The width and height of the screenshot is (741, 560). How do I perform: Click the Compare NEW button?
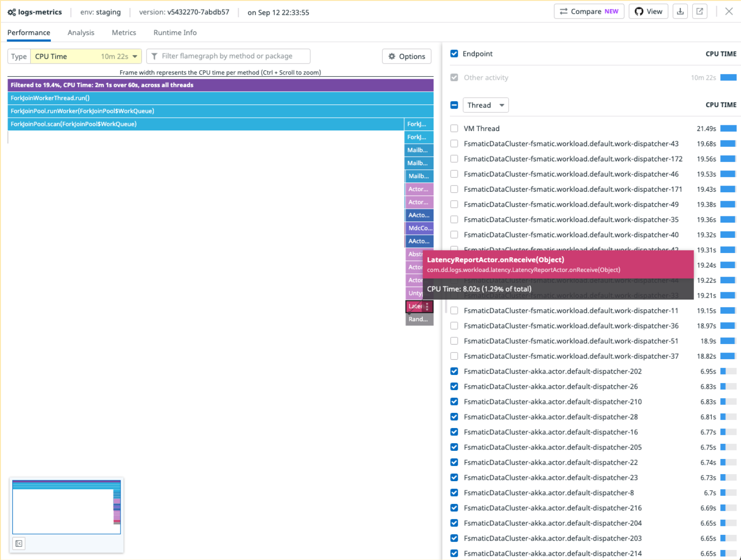(589, 11)
